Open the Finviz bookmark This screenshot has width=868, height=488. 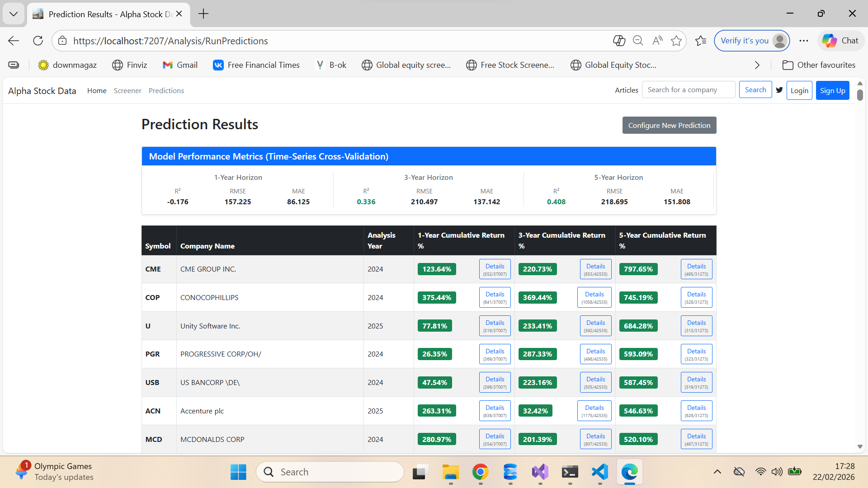(130, 65)
